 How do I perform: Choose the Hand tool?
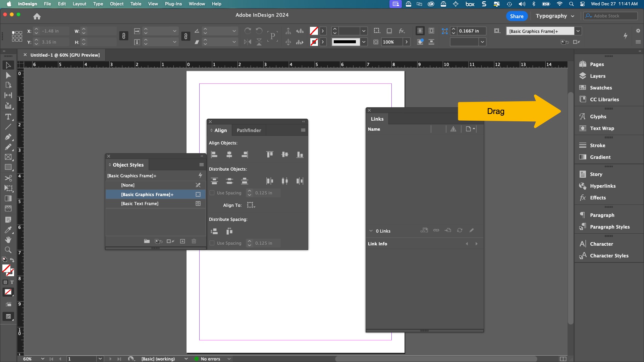[x=8, y=240]
